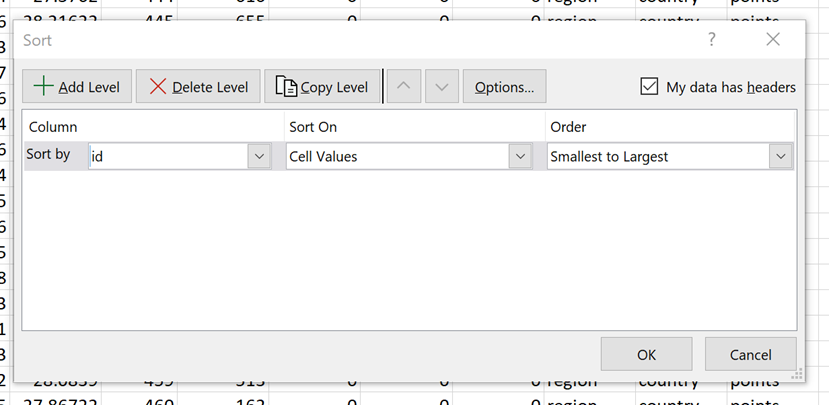829x405 pixels.
Task: Click the Column header label
Action: pyautogui.click(x=53, y=127)
